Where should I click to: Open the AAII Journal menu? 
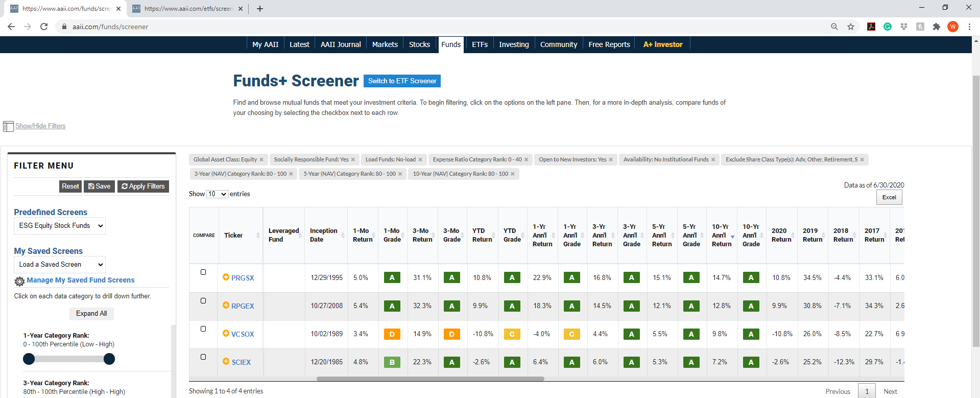coord(341,44)
